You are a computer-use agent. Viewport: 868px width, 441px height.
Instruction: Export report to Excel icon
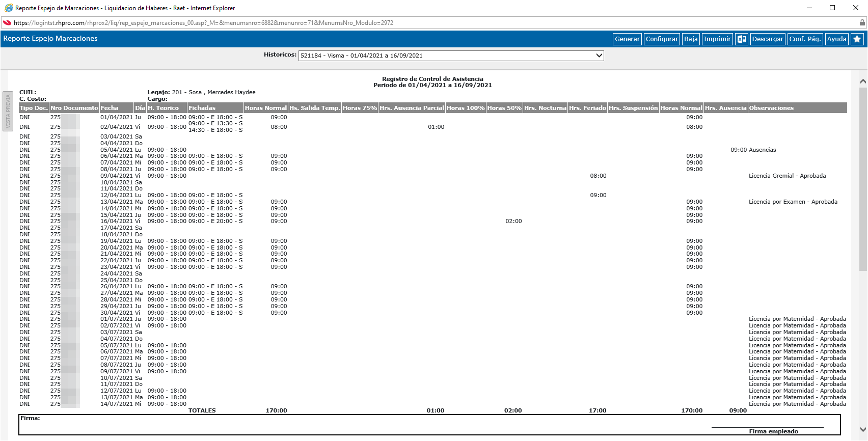[741, 39]
